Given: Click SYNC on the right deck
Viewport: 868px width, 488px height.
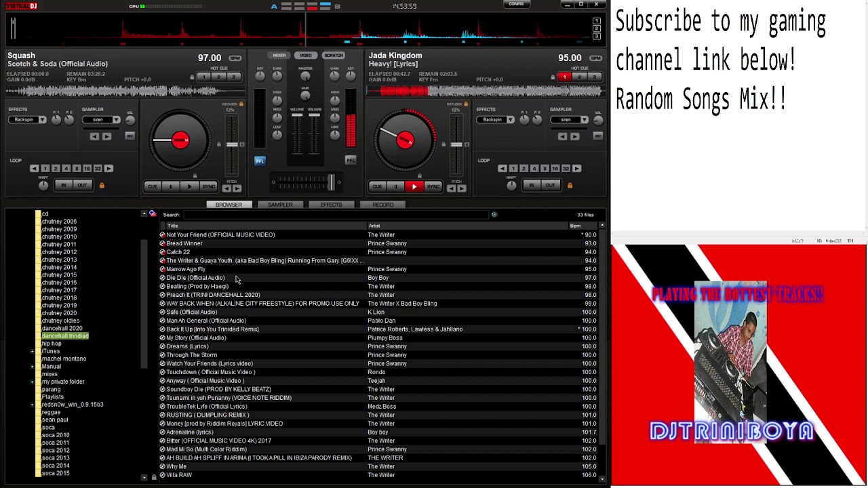Looking at the screenshot, I should [x=433, y=186].
